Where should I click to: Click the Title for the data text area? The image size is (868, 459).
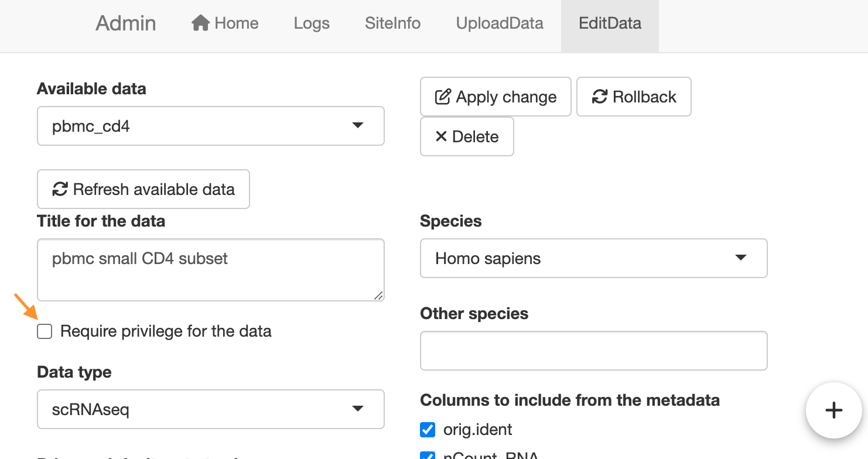[211, 269]
